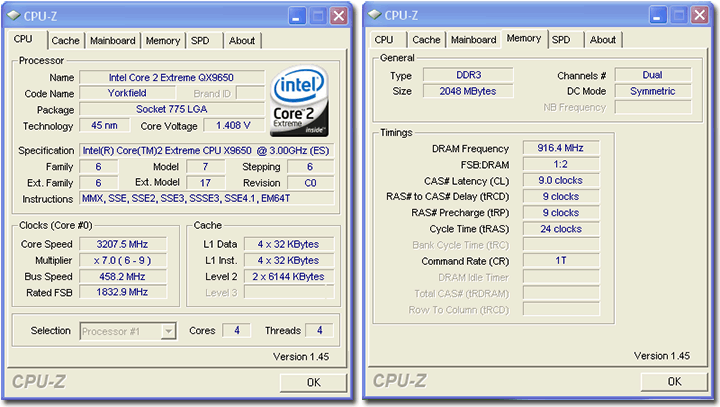Click the Channels # Dual value
720x407 pixels.
[653, 75]
